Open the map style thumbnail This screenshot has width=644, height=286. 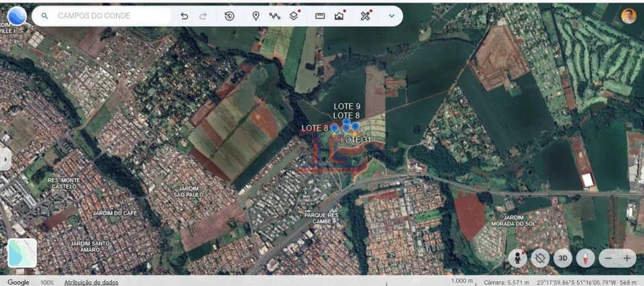(22, 252)
